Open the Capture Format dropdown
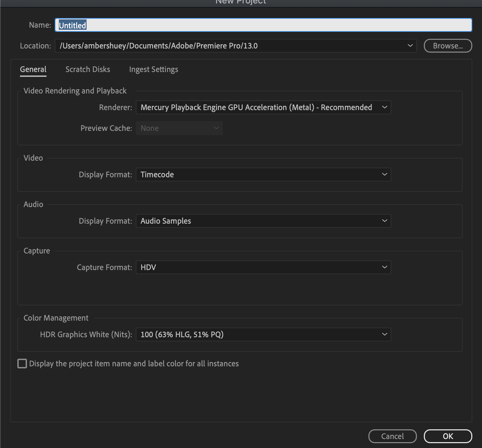The width and height of the screenshot is (482, 448). click(x=263, y=267)
